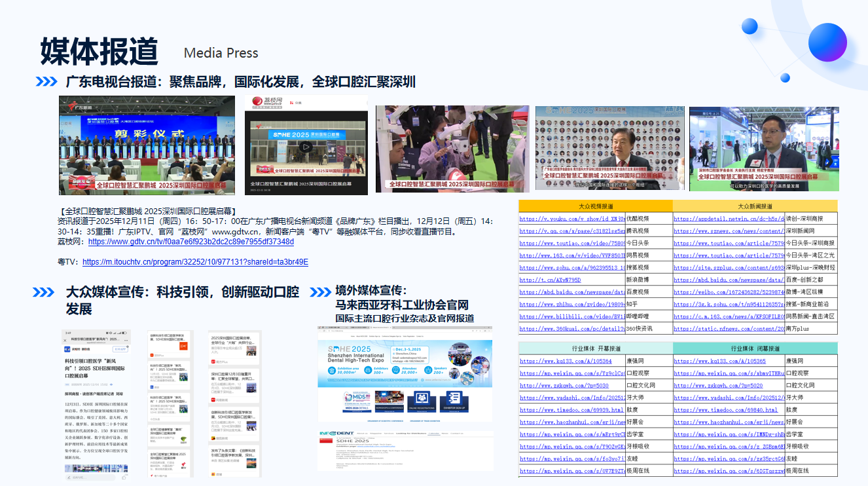Click the ribbon-cutting ceremony (剪彩仪式) photo

pyautogui.click(x=148, y=145)
